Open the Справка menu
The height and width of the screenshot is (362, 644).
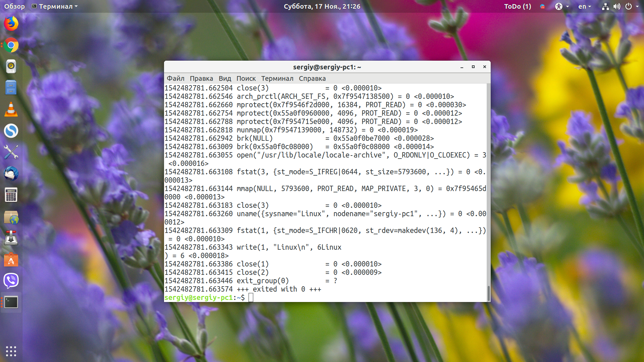(312, 78)
